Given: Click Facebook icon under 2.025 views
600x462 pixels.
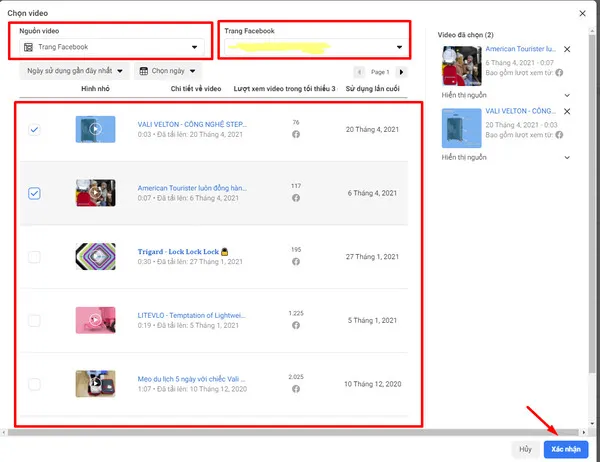Looking at the screenshot, I should tap(296, 389).
